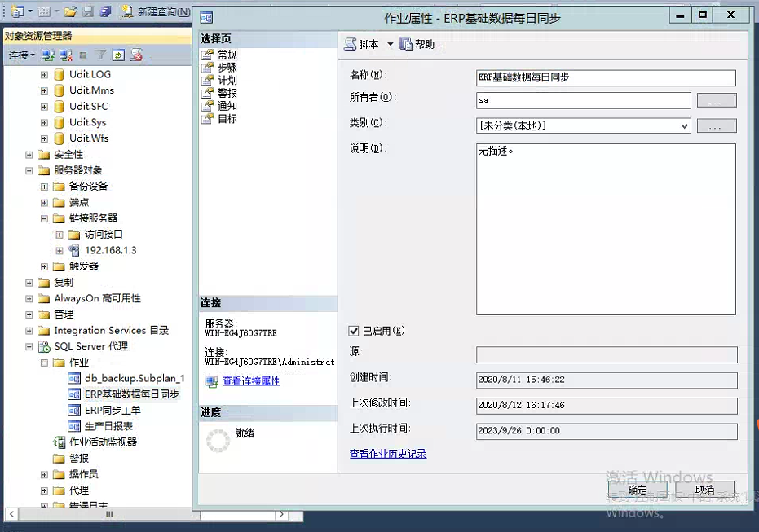Switch to the 计划 (Schedules) page
This screenshot has width=759, height=532.
click(227, 81)
